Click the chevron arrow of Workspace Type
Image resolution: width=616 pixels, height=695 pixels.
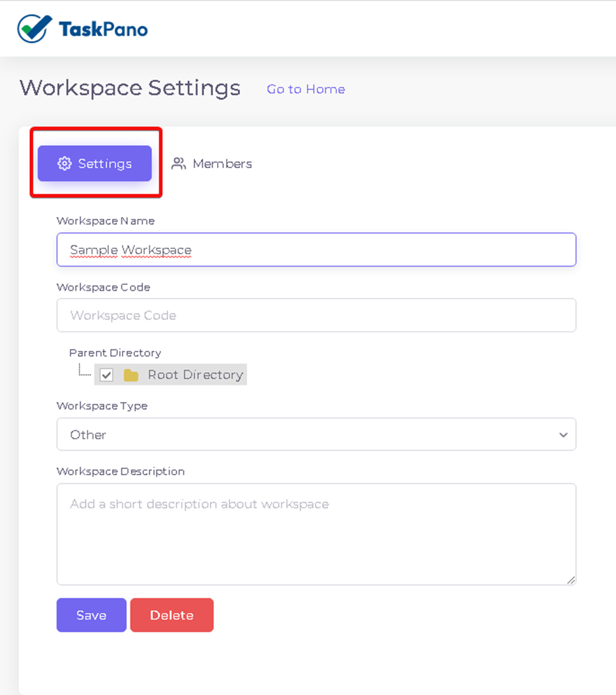(563, 435)
